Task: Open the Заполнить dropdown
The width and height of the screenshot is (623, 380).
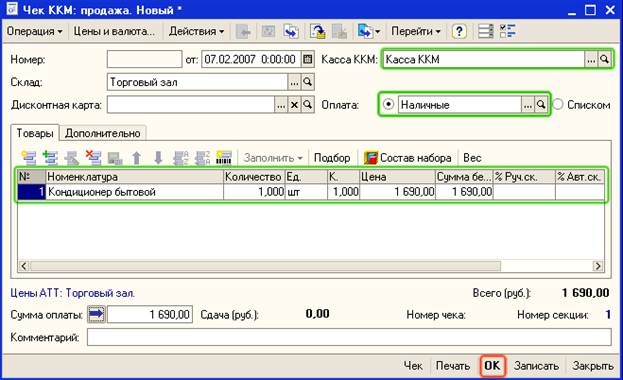Action: 273,158
